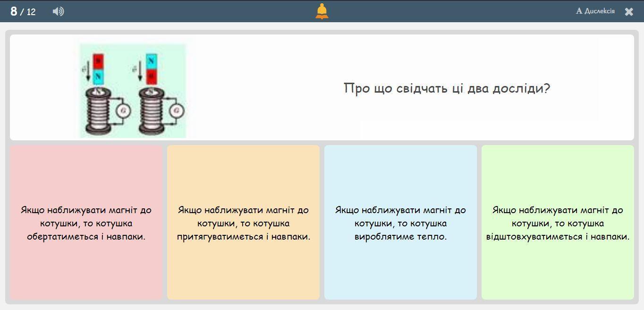
Task: Click the question text 'Про що свідчать ці два досліди?'
Action: tap(447, 88)
